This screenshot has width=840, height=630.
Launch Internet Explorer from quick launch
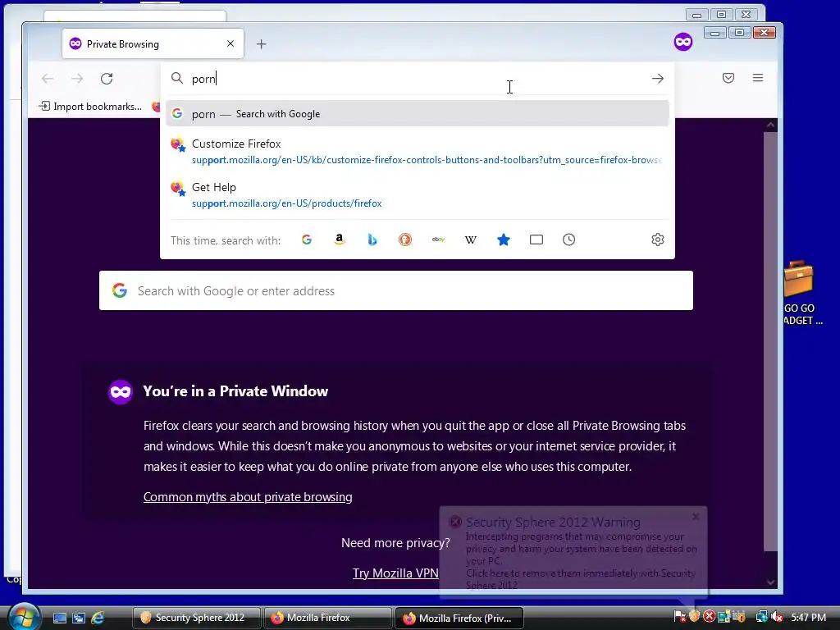coord(98,618)
